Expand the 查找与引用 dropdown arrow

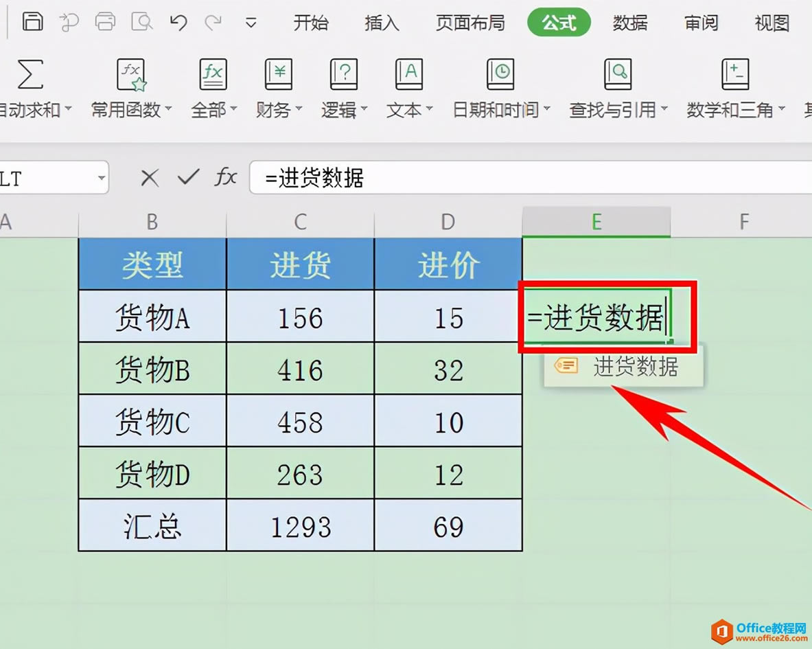(664, 109)
